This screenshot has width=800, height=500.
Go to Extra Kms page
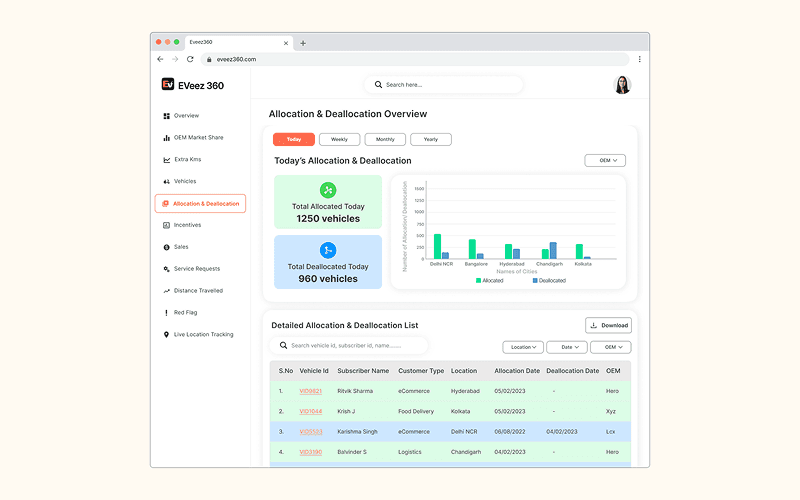(182, 160)
